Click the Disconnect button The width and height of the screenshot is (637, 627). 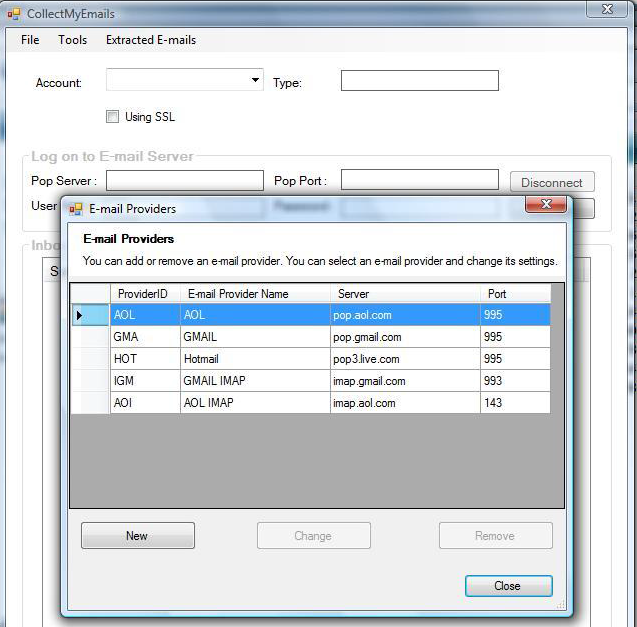pos(552,182)
